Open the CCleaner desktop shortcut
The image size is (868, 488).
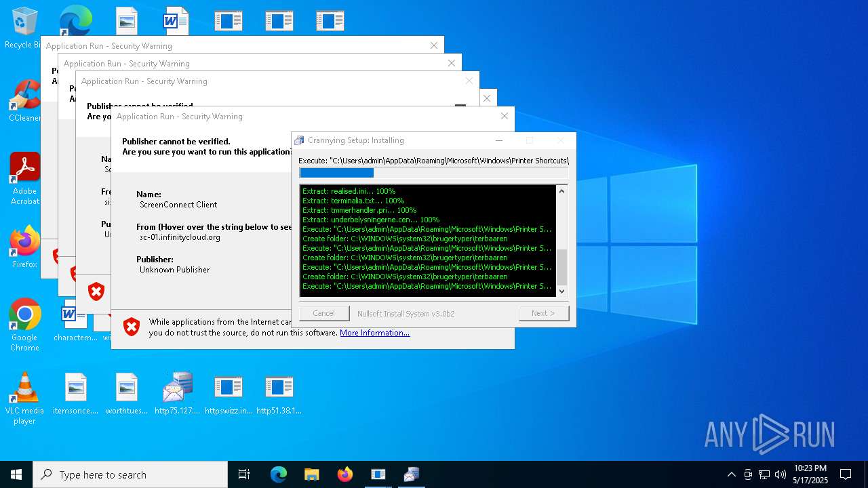pyautogui.click(x=24, y=100)
